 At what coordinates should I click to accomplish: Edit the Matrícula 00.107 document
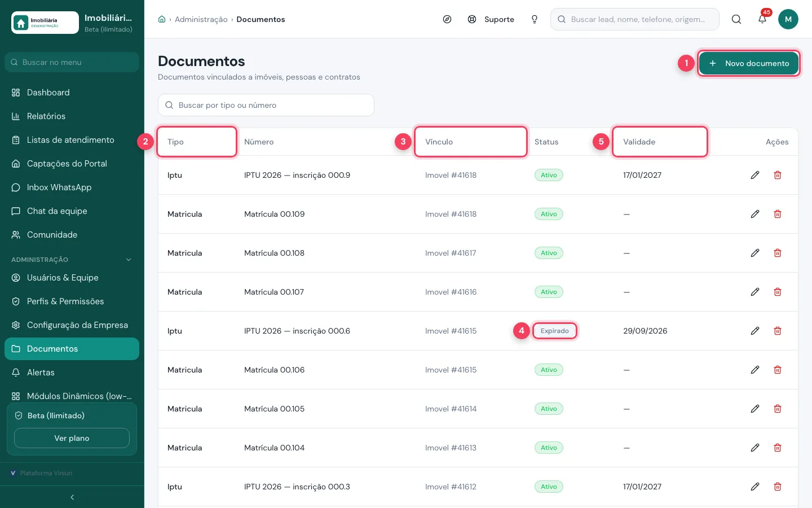click(755, 292)
